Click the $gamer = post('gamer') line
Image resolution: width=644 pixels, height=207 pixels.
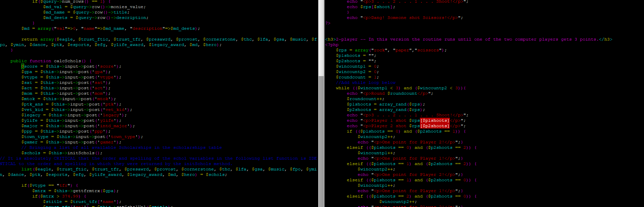71,142
